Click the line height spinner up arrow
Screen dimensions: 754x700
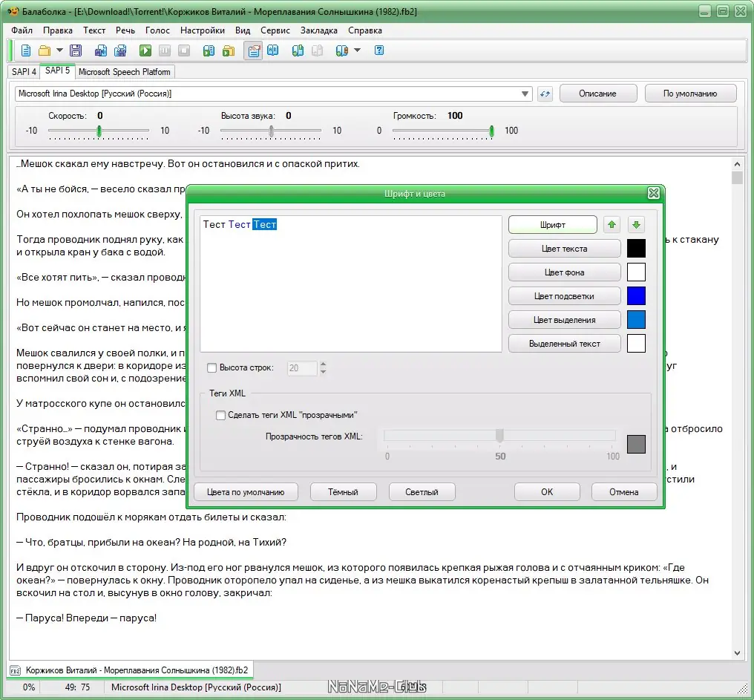[x=323, y=364]
